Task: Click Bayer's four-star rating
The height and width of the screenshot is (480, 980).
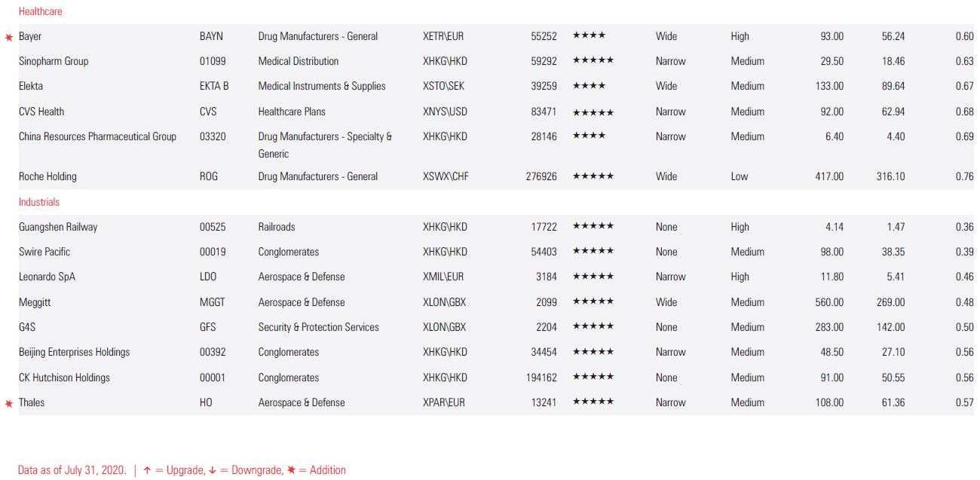Action: pyautogui.click(x=589, y=36)
